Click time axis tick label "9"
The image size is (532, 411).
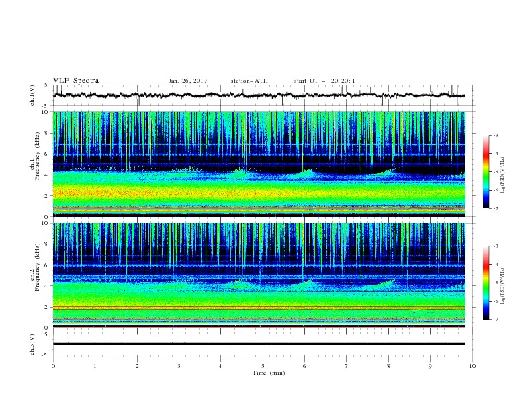point(430,366)
